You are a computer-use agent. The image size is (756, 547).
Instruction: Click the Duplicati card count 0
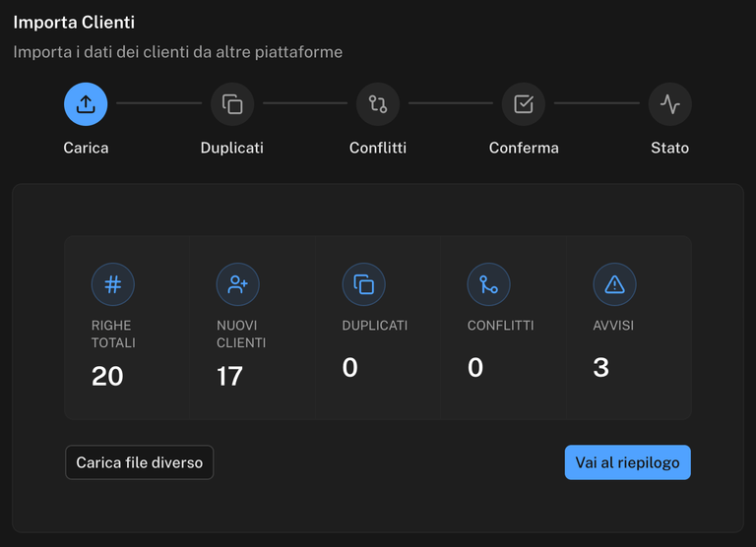(x=350, y=367)
